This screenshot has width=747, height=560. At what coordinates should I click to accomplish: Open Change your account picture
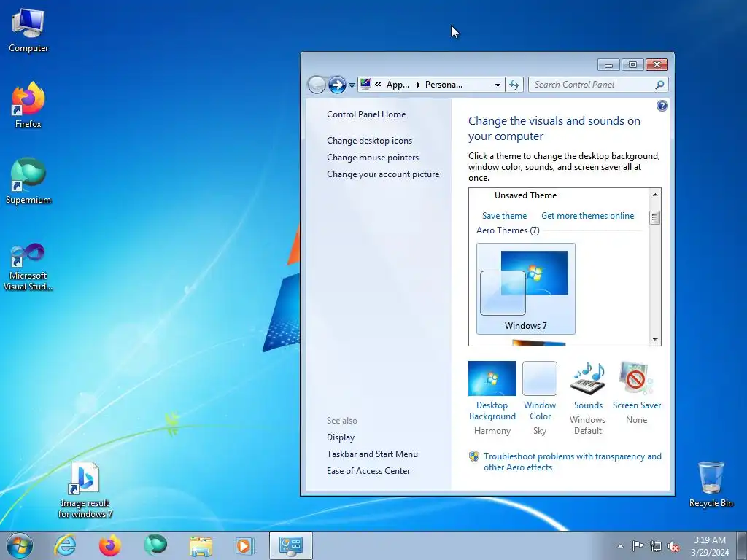pos(383,174)
